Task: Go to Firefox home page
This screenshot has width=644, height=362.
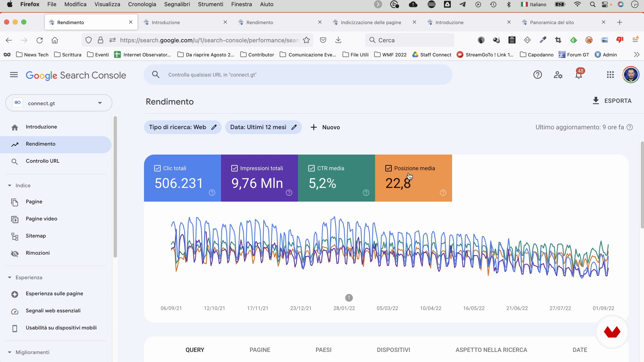Action: [55, 40]
